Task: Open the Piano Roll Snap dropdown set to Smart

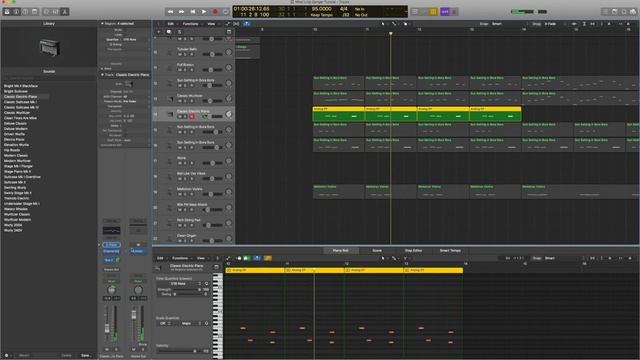Action: pyautogui.click(x=550, y=258)
